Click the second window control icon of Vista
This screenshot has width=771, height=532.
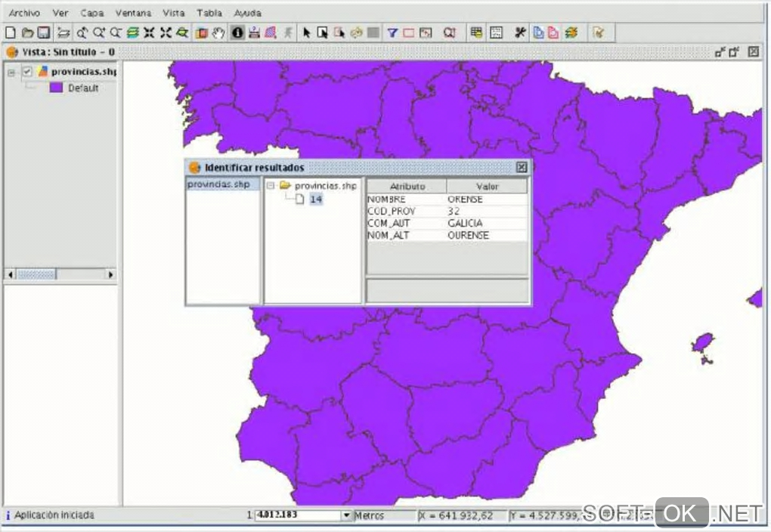pyautogui.click(x=734, y=51)
